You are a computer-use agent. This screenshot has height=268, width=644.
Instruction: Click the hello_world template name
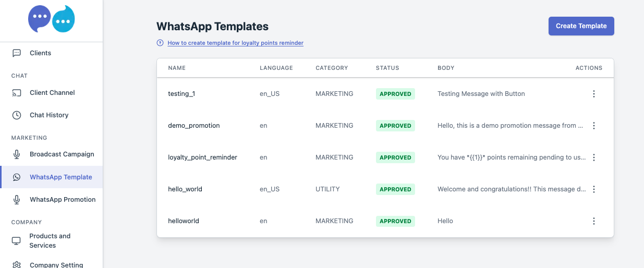185,189
